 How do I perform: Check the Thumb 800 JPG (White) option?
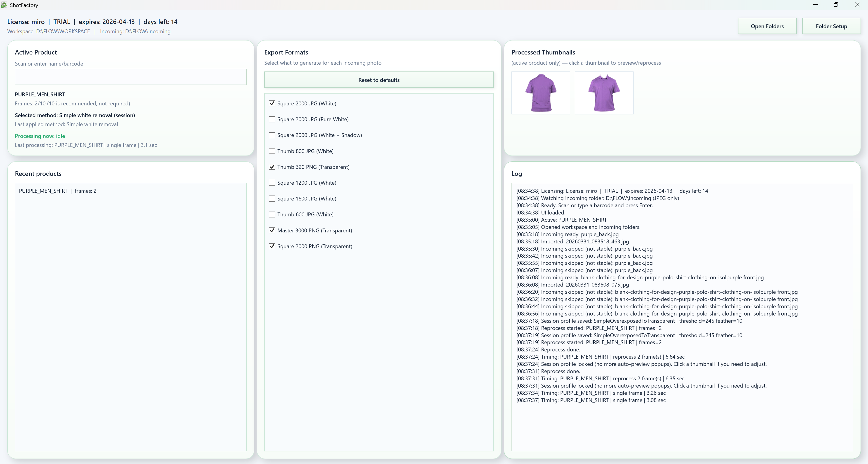coord(272,151)
